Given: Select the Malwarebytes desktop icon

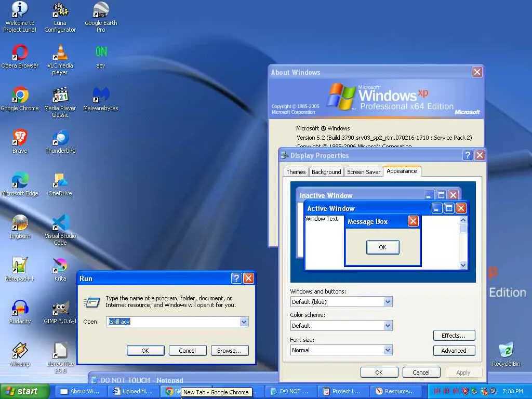Looking at the screenshot, I should (x=101, y=99).
